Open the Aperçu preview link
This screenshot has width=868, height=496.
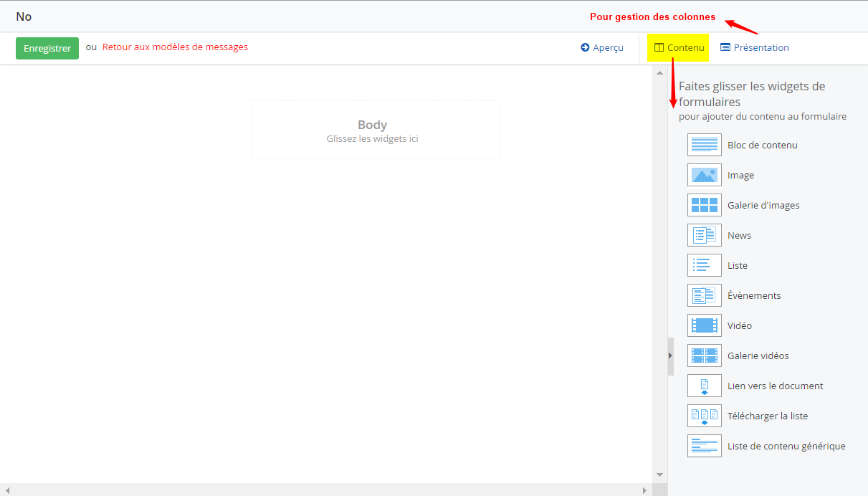pyautogui.click(x=602, y=48)
